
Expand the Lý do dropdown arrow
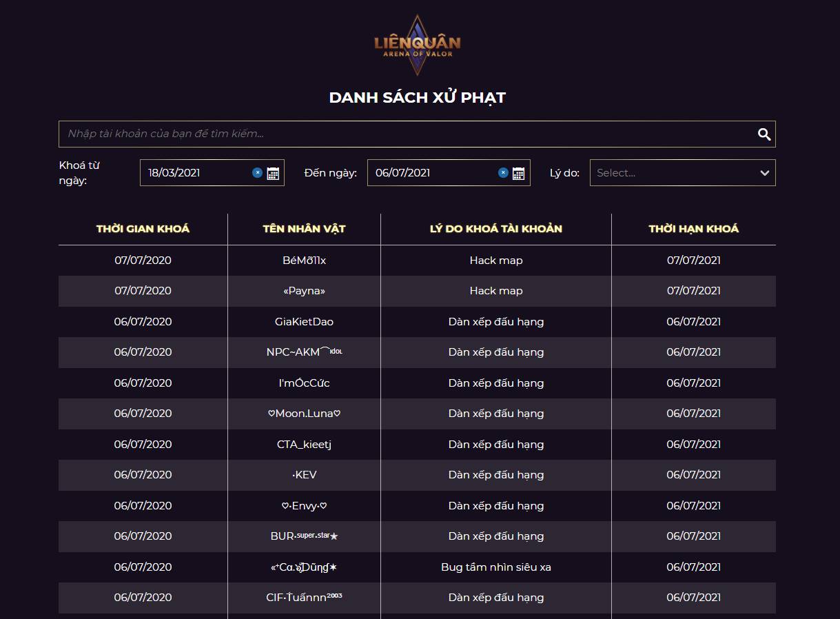pos(764,173)
